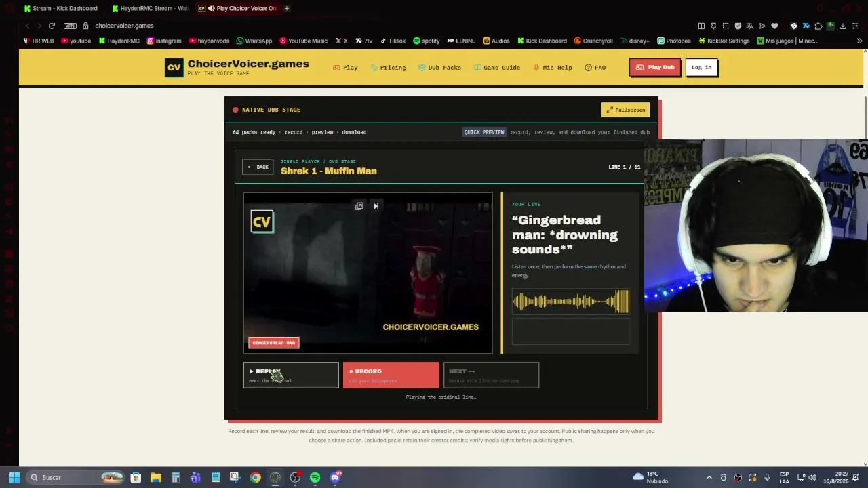Open the HR WEB bookmark

click(38, 41)
